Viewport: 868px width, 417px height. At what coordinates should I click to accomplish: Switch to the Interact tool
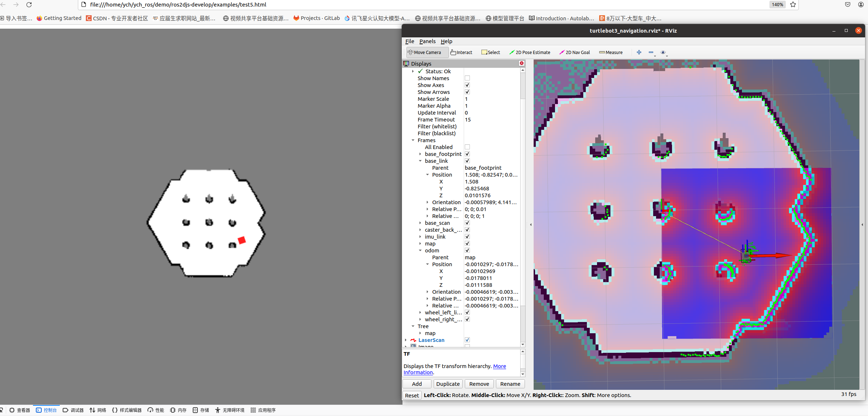pos(461,52)
